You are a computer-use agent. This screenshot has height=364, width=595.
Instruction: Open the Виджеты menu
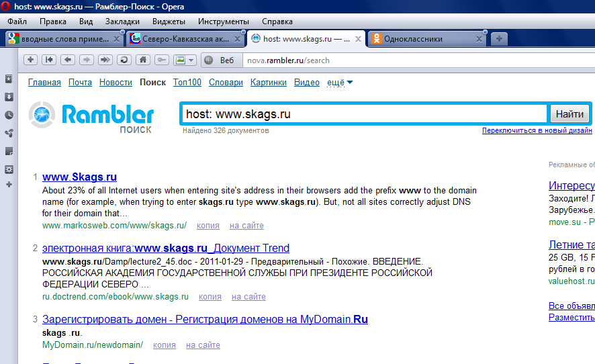169,21
